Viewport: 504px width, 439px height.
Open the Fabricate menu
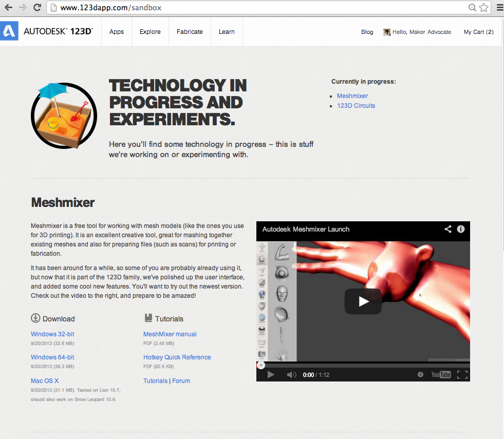pyautogui.click(x=190, y=32)
